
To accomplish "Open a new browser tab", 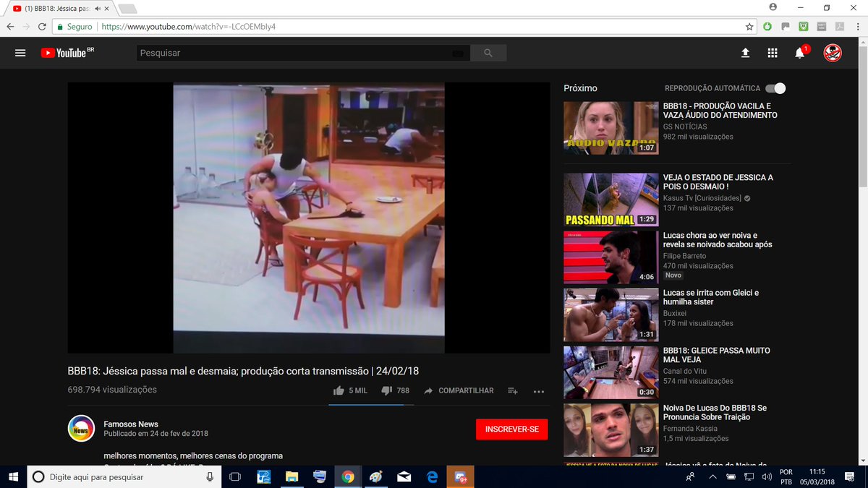I will click(127, 9).
